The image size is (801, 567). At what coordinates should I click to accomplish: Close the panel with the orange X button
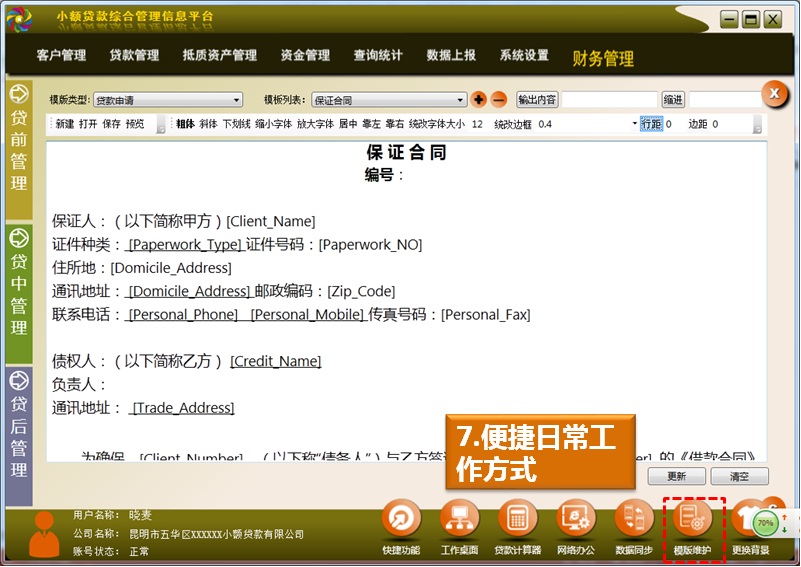pos(774,94)
